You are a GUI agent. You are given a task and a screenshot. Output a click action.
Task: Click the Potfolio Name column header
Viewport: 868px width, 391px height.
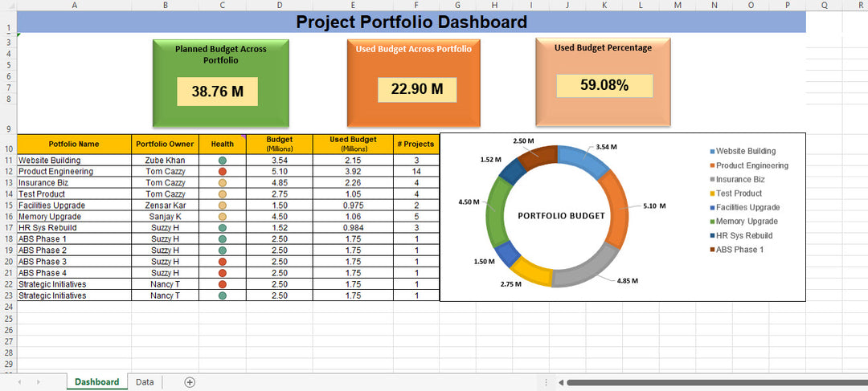(x=74, y=145)
